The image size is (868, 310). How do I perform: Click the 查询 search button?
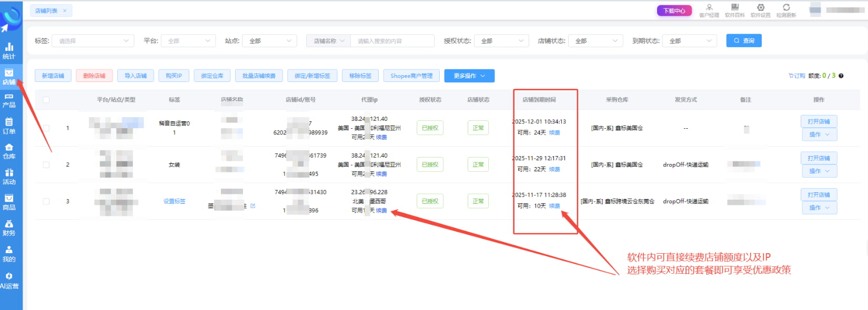pos(744,40)
